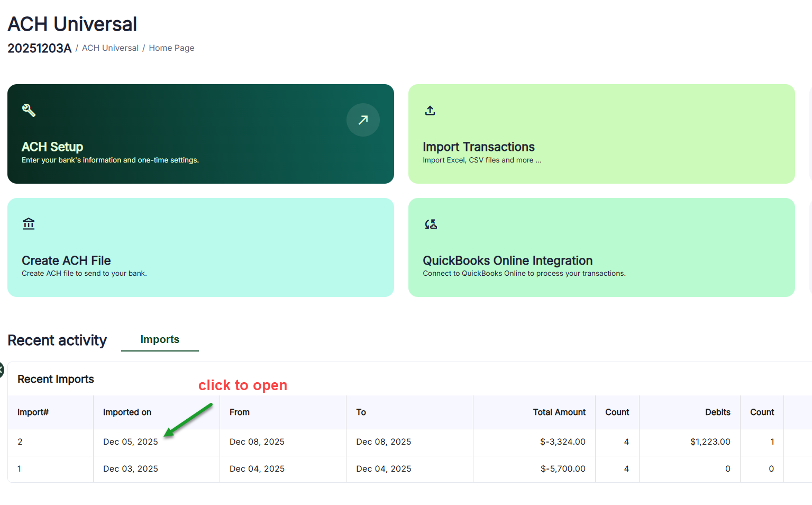
Task: Sort by the Imported on column header
Action: pyautogui.click(x=127, y=412)
